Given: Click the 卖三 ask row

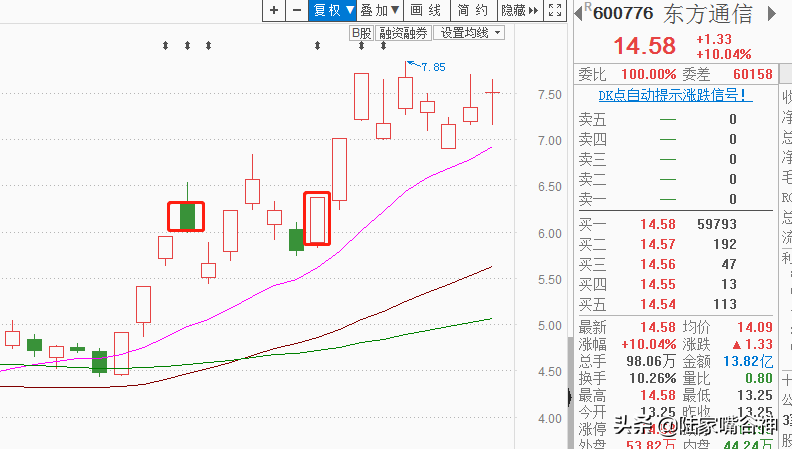Looking at the screenshot, I should 675,160.
